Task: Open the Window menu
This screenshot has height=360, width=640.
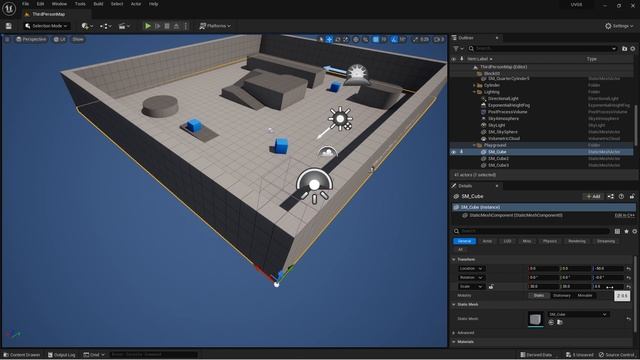Action: coord(59,4)
